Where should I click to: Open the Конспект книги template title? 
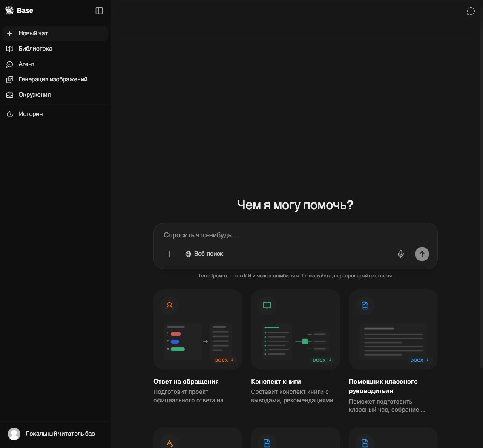point(276,382)
